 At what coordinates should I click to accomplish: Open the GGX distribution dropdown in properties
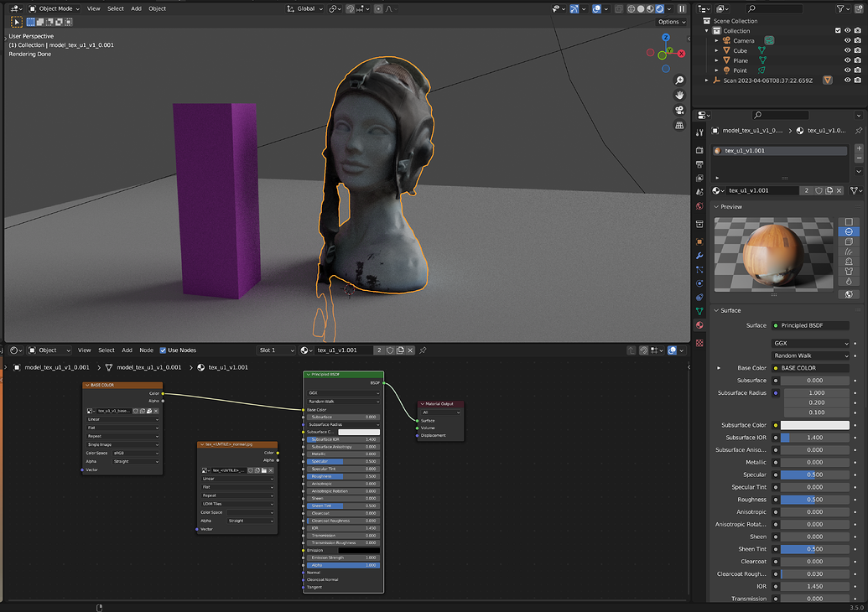click(810, 343)
